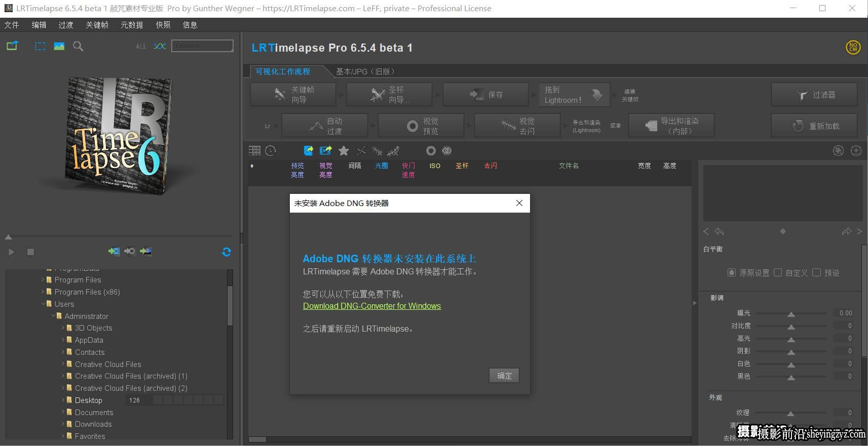Enable the 自定义 white balance checkbox
868x446 pixels.
tap(778, 272)
